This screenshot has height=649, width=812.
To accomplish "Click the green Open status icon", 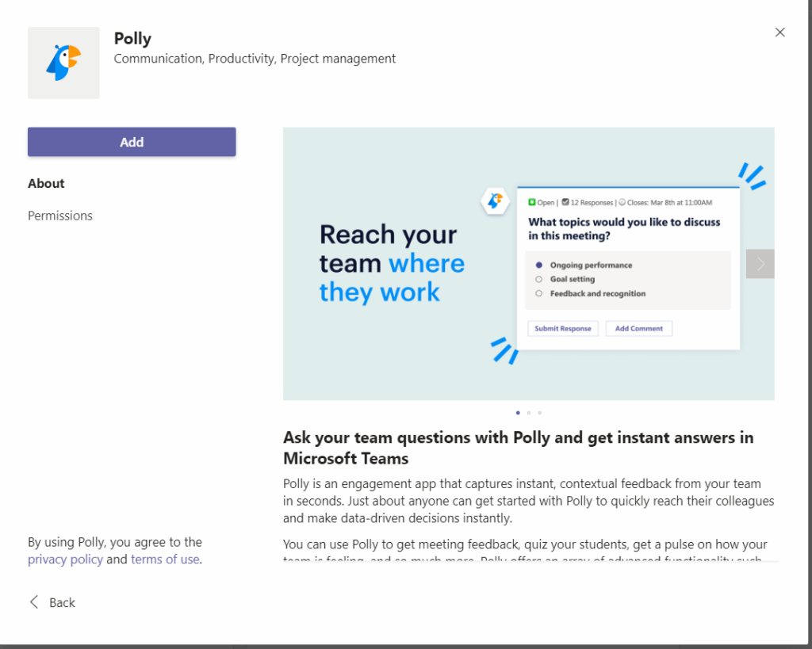I will point(532,203).
